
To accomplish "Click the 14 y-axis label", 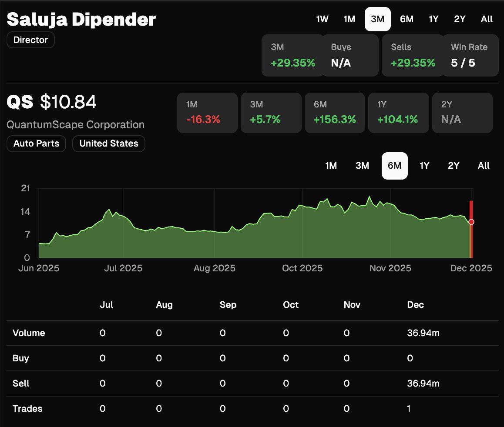I will click(x=25, y=212).
